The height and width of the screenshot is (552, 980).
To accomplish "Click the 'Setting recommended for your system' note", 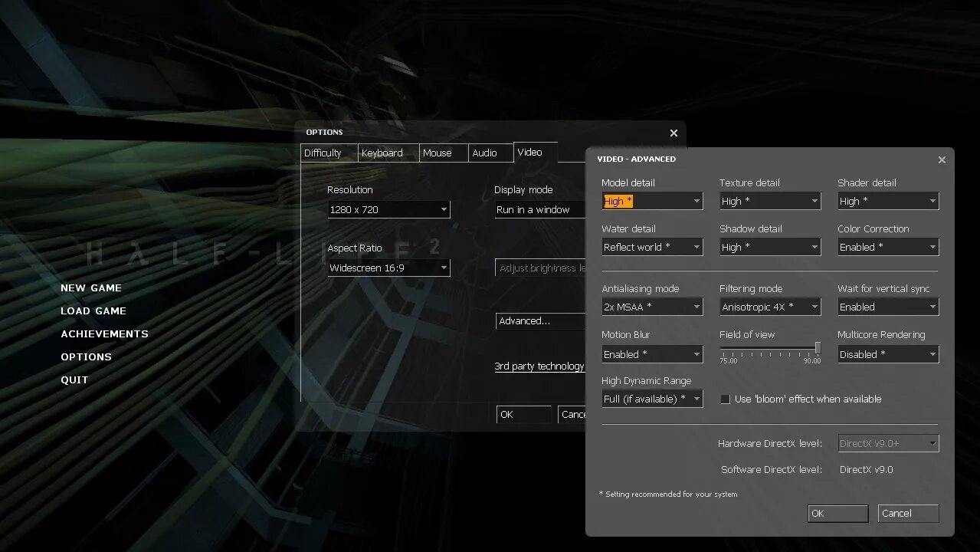I will tap(668, 495).
